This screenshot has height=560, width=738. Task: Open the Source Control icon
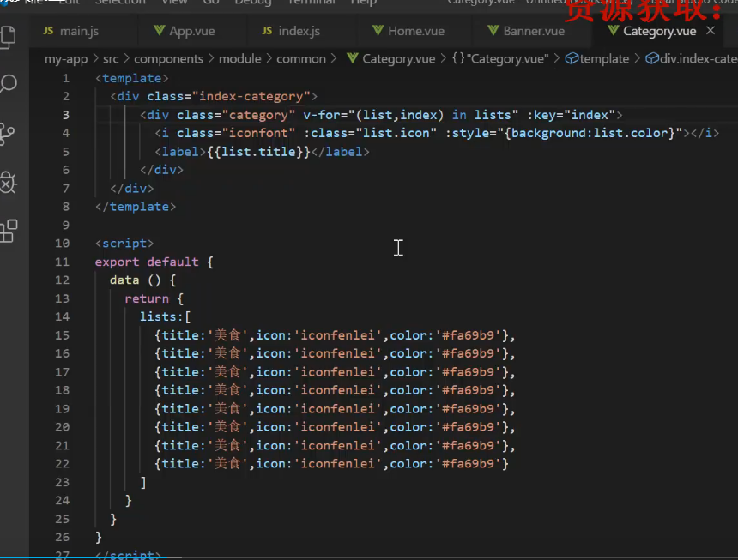[x=8, y=135]
